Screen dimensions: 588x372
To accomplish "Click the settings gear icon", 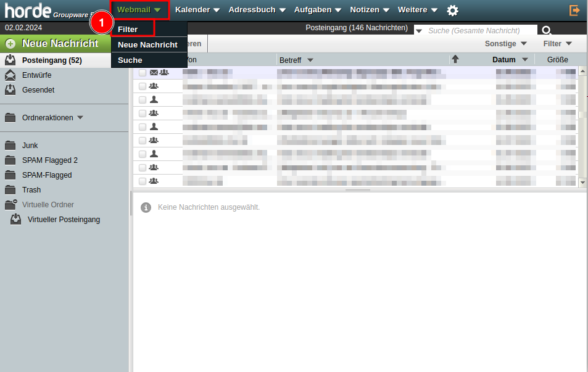I will [x=453, y=10].
